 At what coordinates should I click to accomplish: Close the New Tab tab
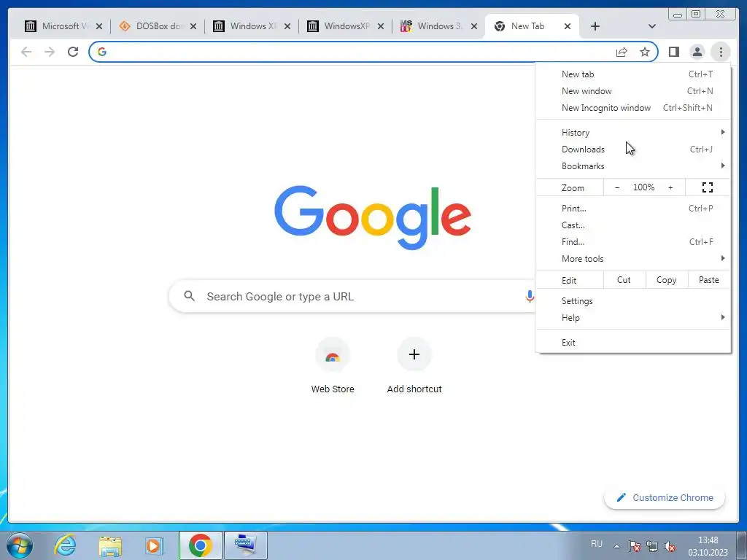click(x=568, y=26)
